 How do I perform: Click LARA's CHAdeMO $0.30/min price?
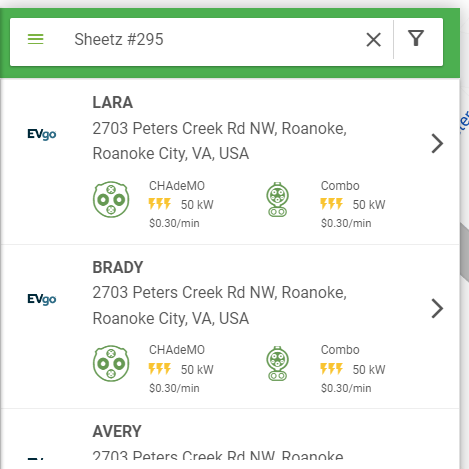[174, 223]
